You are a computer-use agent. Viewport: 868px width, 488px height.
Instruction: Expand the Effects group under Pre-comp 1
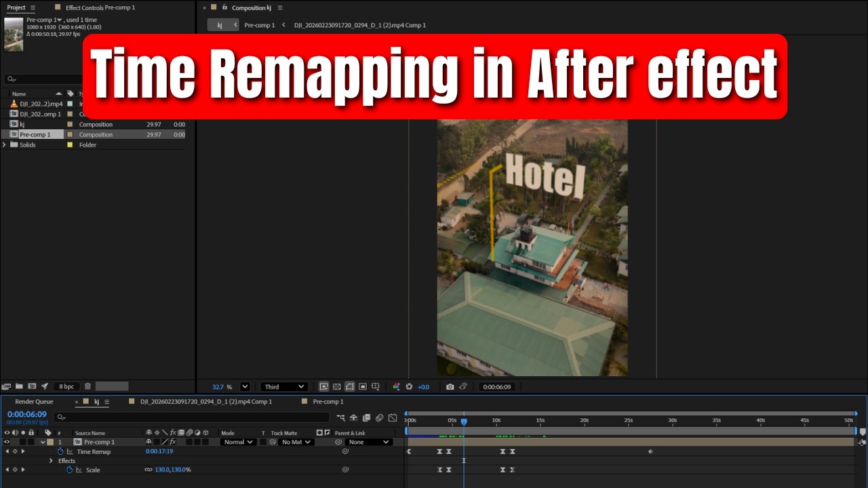pos(51,461)
